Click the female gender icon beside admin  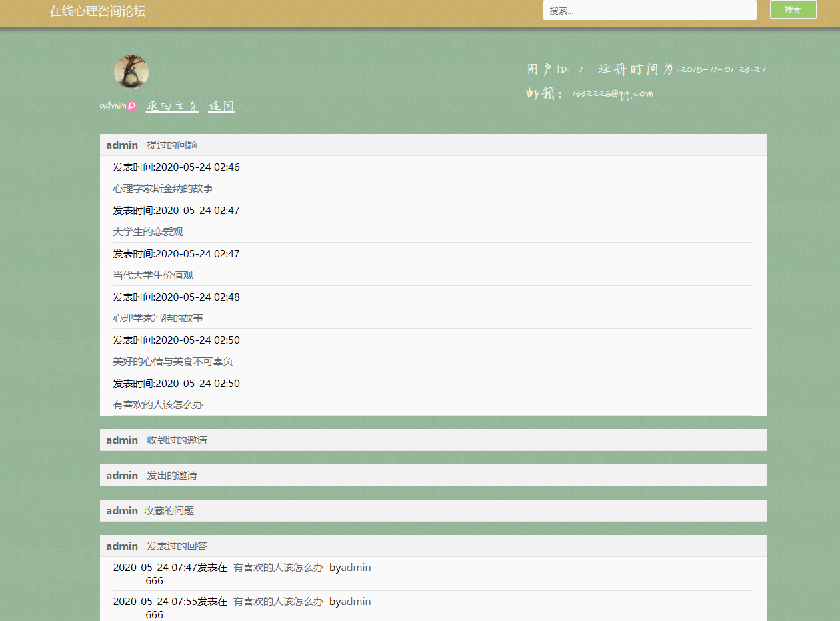133,105
